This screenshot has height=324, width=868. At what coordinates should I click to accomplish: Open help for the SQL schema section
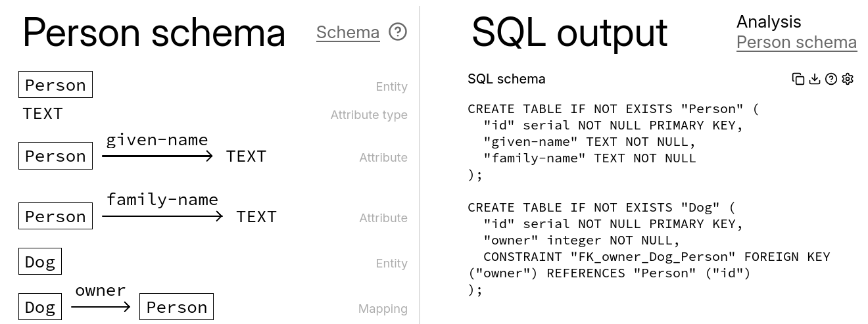point(831,79)
